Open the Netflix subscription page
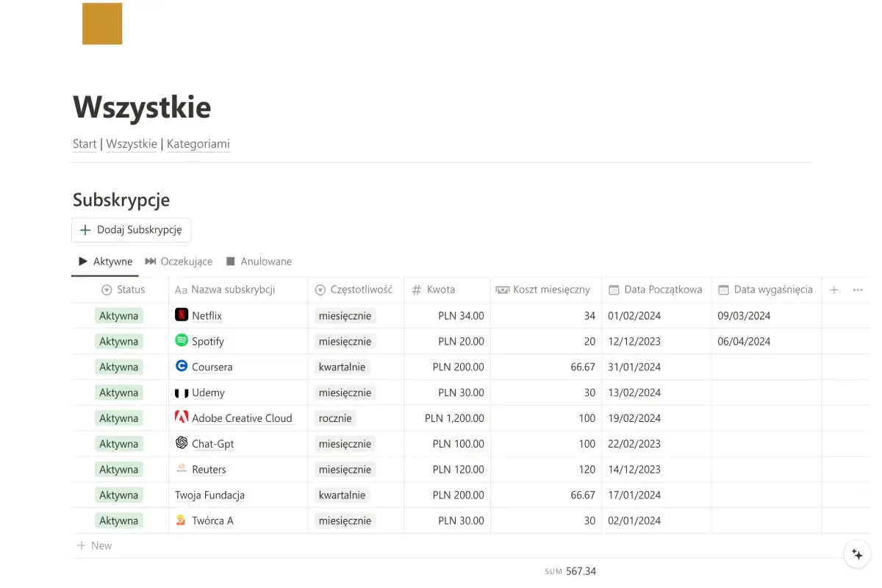882x588 pixels. click(207, 316)
